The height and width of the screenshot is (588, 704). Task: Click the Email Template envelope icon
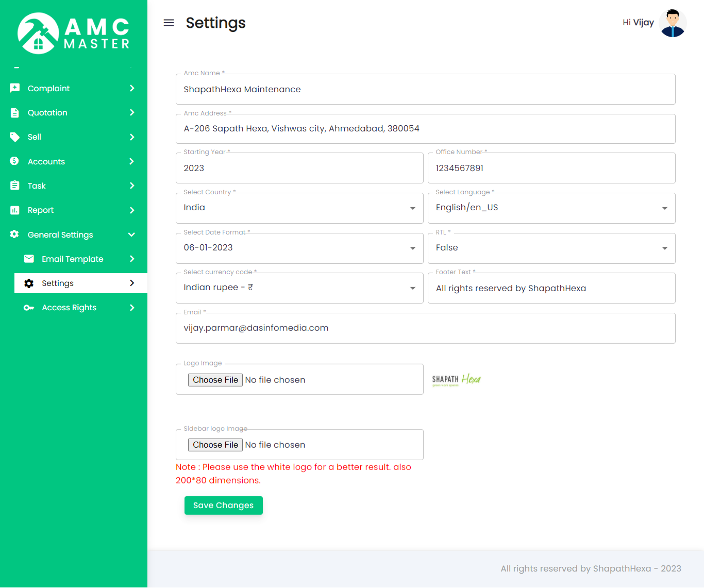click(x=29, y=259)
